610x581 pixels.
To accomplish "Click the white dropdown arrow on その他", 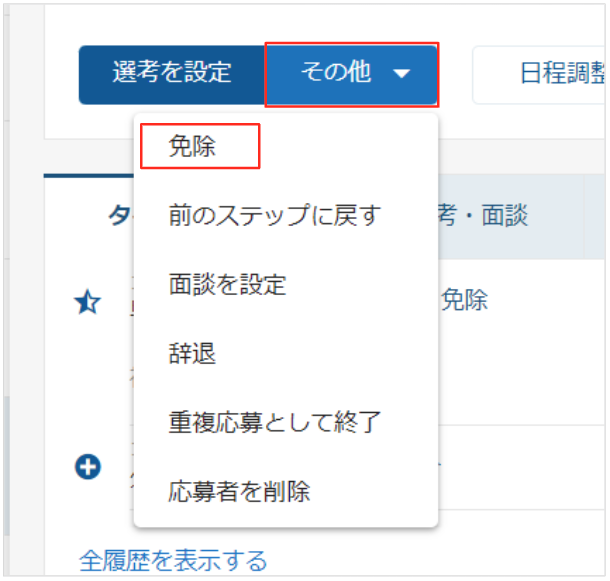I will (x=401, y=73).
